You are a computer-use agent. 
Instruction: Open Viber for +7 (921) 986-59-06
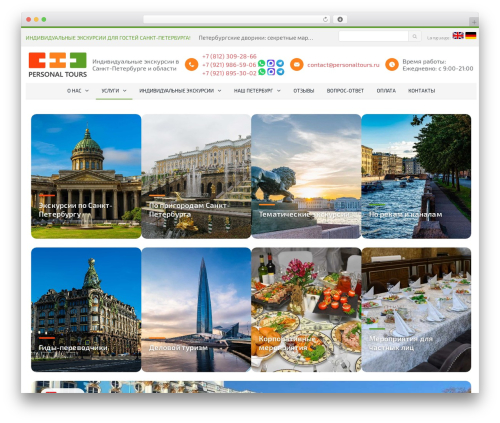(x=271, y=63)
